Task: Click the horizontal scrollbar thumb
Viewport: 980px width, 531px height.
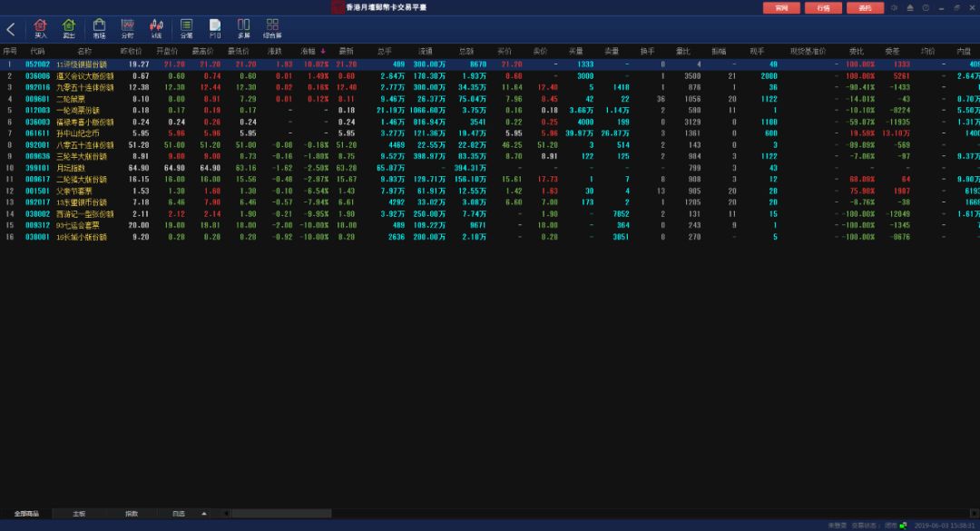Action: point(281,514)
